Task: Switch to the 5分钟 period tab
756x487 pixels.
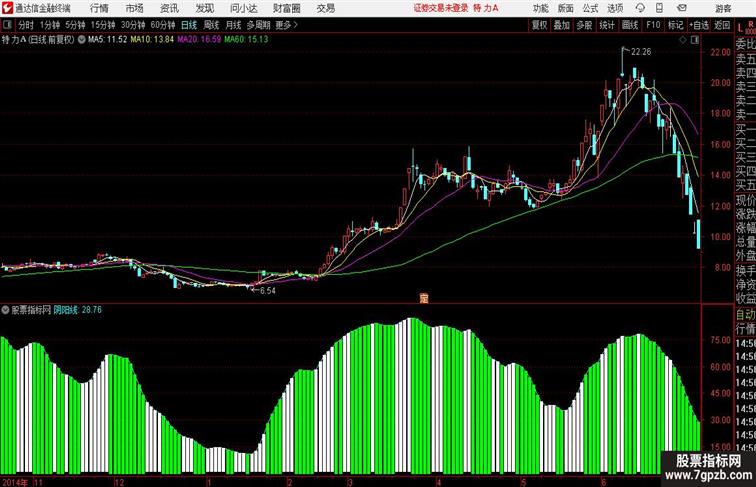Action: [x=75, y=25]
